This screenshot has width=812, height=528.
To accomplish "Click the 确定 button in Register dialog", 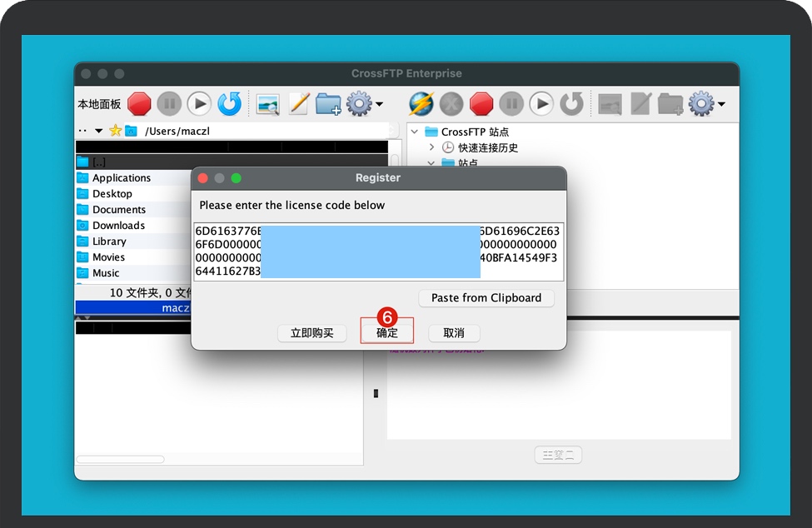I will pyautogui.click(x=387, y=333).
